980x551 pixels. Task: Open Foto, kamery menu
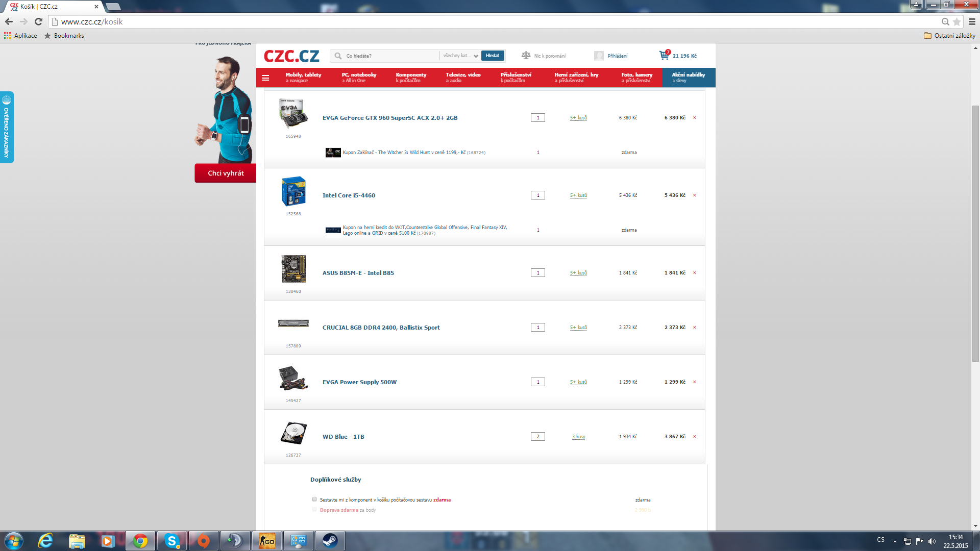tap(636, 78)
